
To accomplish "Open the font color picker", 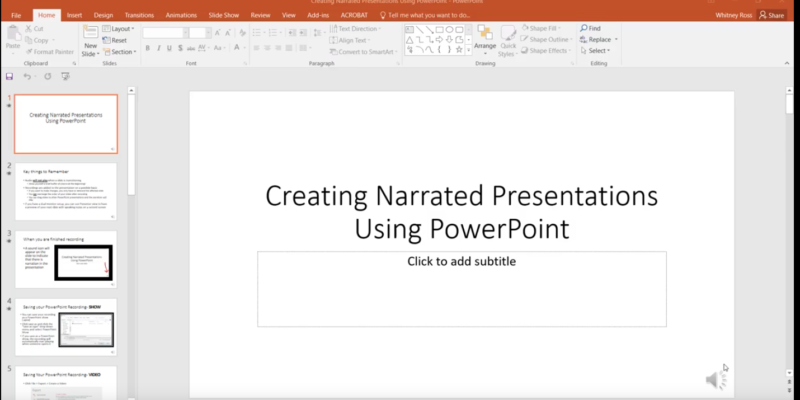I will click(x=238, y=48).
